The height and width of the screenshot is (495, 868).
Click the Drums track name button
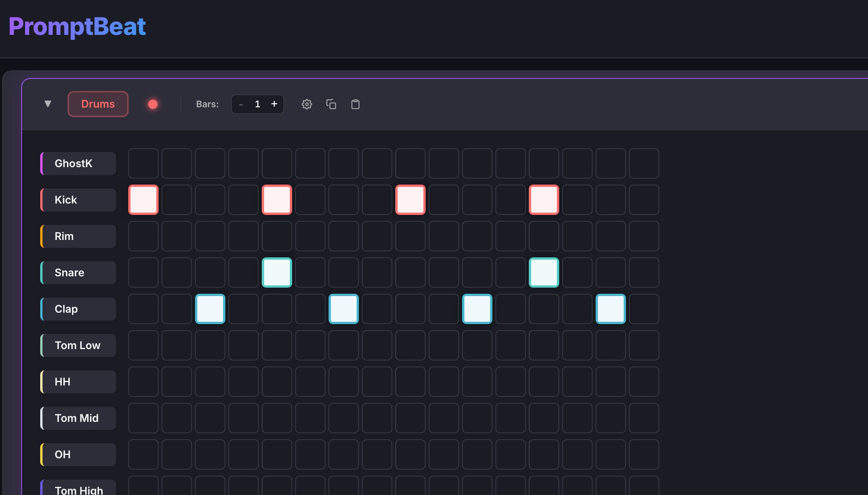pos(98,104)
